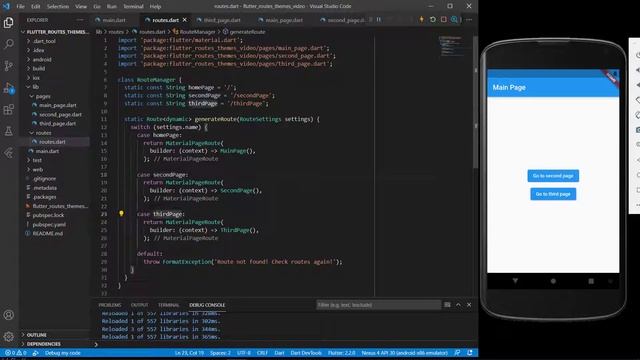Click the feedback icon in status bar
Screen dimensions: 640x360
(457, 353)
